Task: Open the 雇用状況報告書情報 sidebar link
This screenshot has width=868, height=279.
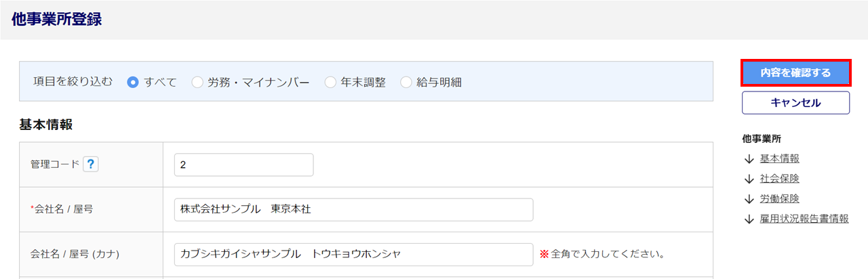Action: (804, 219)
